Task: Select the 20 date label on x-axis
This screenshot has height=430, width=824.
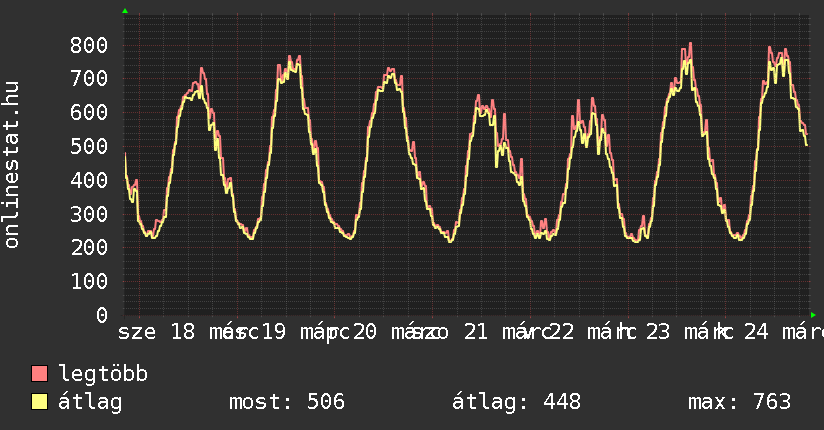Action: click(365, 332)
